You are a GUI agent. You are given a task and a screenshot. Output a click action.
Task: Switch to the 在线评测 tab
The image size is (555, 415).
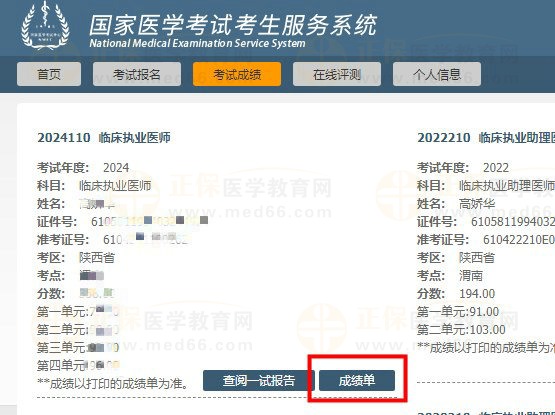point(337,74)
